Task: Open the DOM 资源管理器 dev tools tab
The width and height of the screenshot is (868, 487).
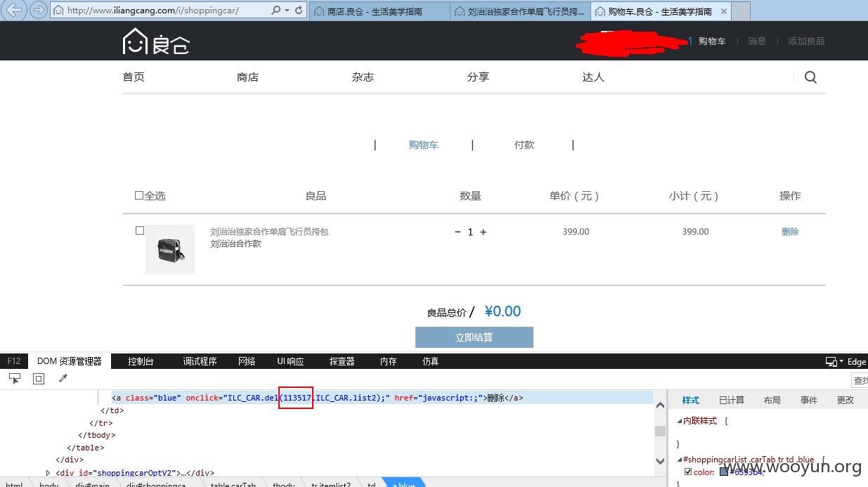Action: pos(70,361)
